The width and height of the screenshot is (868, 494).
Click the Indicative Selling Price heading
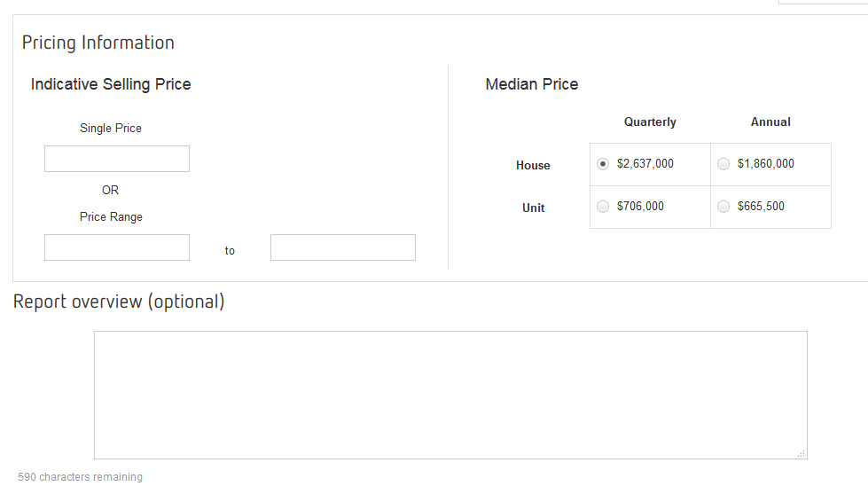click(111, 84)
